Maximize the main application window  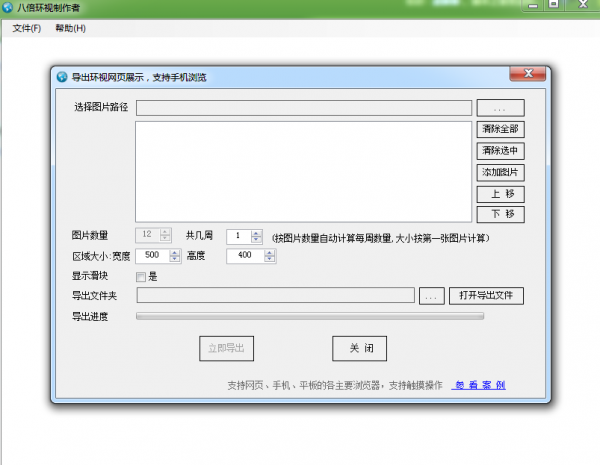click(x=553, y=5)
